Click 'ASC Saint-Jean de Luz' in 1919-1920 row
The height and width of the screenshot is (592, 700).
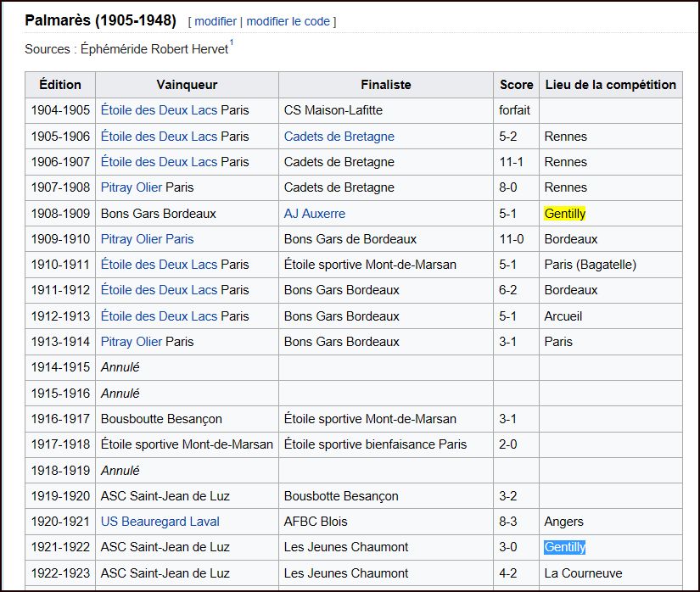click(165, 496)
